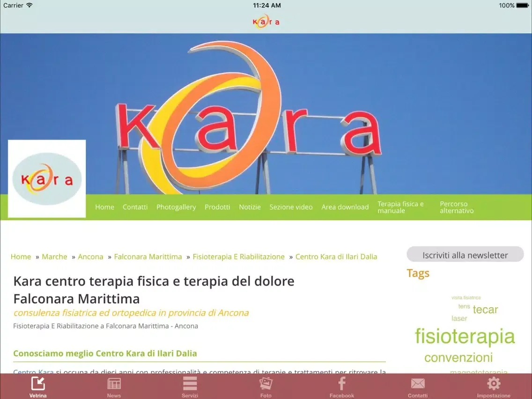Image resolution: width=532 pixels, height=399 pixels.
Task: Click heading Kara centro terapia fisica
Action: coord(154,290)
